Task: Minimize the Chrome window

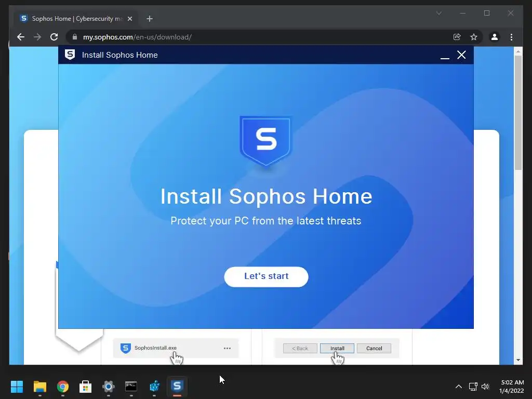Action: (x=463, y=13)
